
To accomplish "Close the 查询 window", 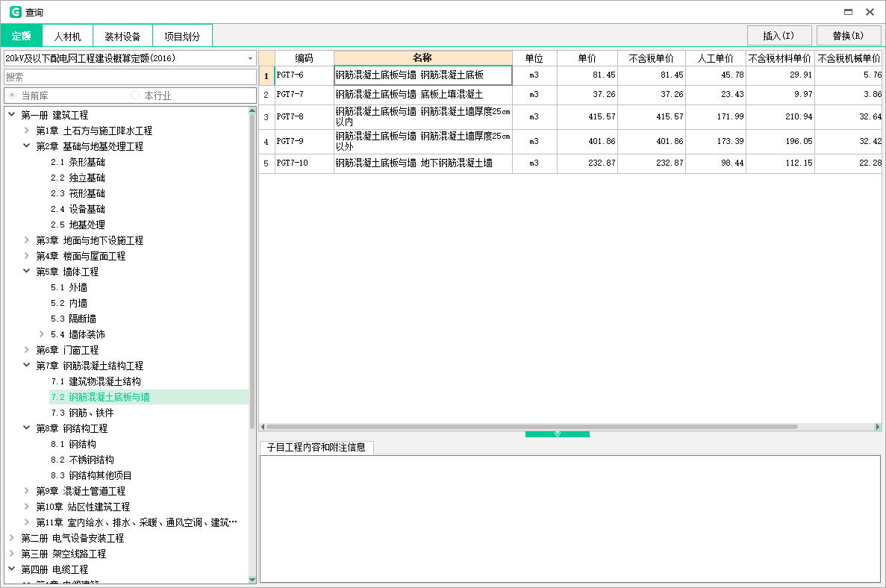I will (x=870, y=12).
